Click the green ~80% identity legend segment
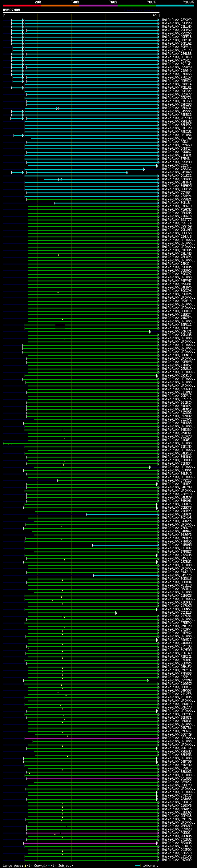The image size is (197, 868). point(137,6)
